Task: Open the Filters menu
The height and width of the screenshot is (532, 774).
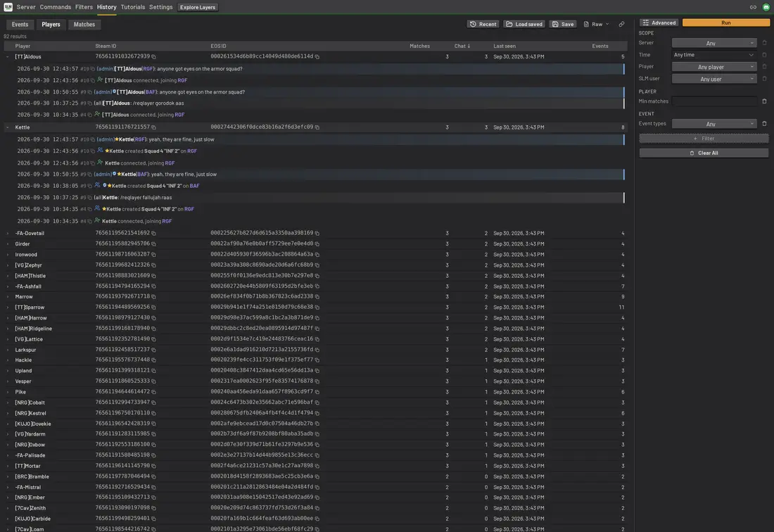Action: 84,7
